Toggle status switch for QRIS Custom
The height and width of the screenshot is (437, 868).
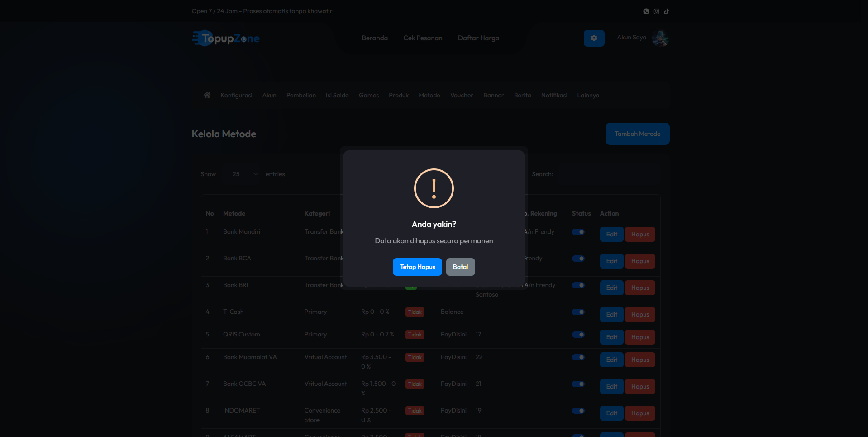pos(578,335)
